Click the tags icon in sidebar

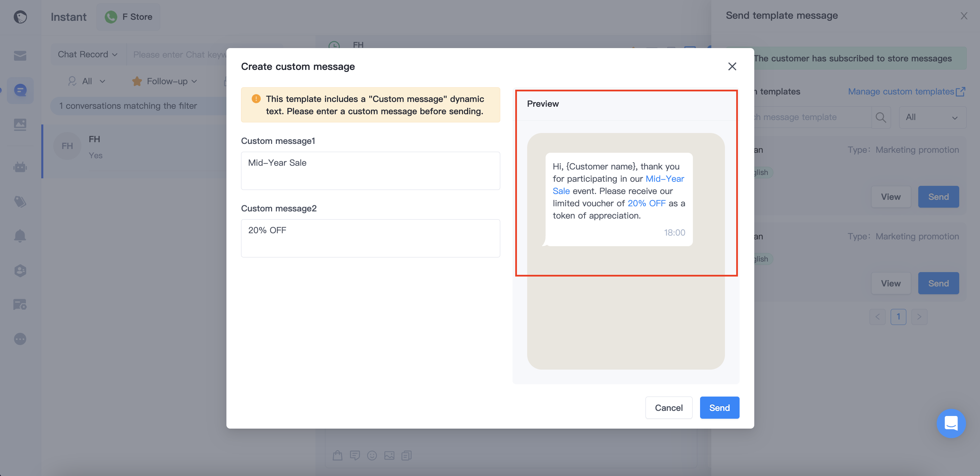[20, 201]
